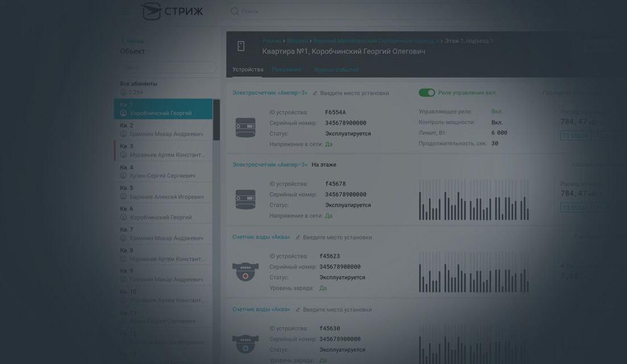This screenshot has width=627, height=364.
Task: Select Кв. 2 Ермохин Макар Андреевич
Action: pyautogui.click(x=163, y=130)
